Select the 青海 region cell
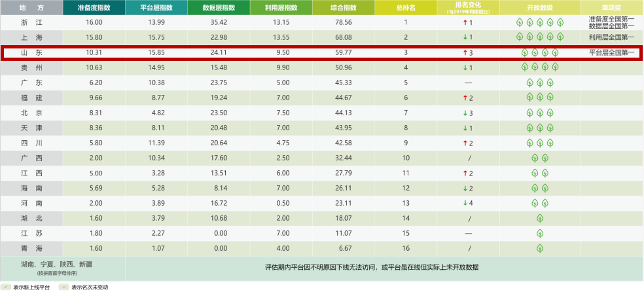This screenshot has width=644, height=294. click(31, 248)
